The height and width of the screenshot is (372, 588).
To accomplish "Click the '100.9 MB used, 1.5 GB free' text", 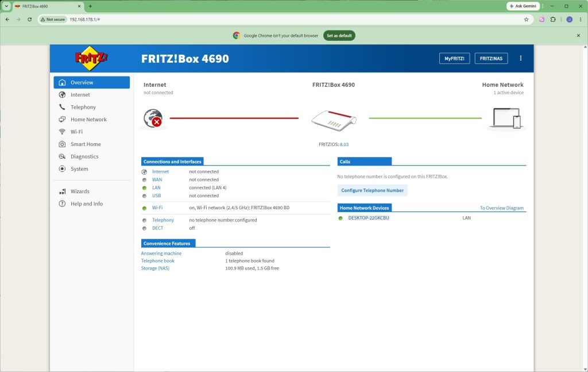I will (x=252, y=269).
